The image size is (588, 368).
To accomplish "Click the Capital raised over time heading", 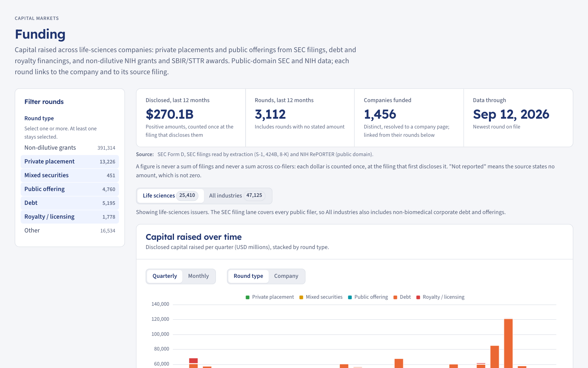I will click(194, 237).
